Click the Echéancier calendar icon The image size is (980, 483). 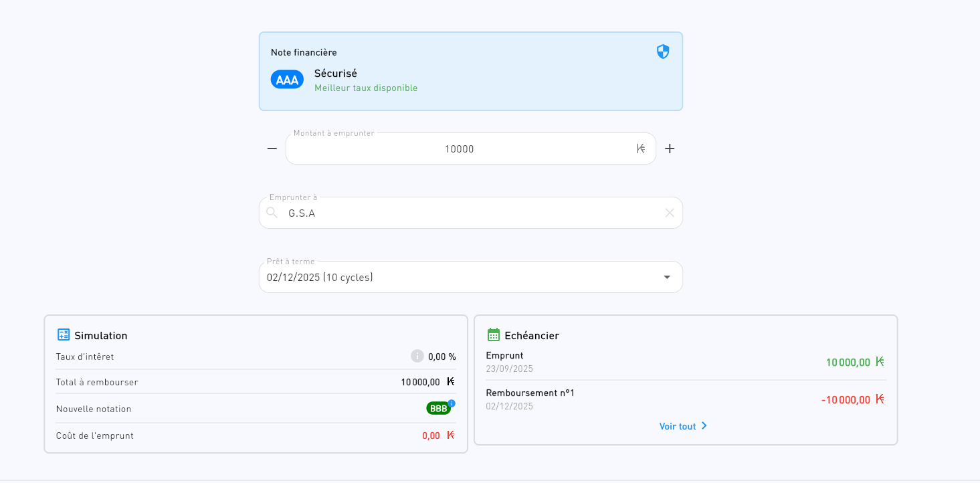[x=494, y=335]
